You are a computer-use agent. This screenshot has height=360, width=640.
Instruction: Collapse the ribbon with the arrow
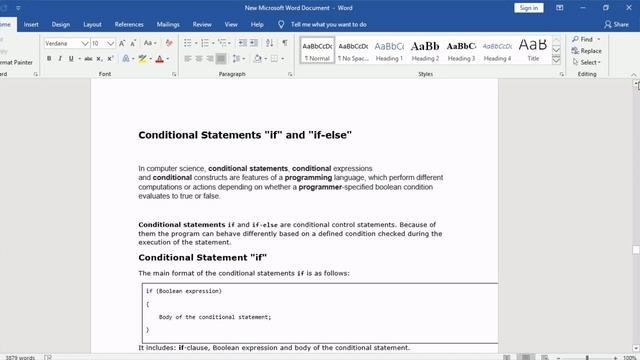[633, 75]
